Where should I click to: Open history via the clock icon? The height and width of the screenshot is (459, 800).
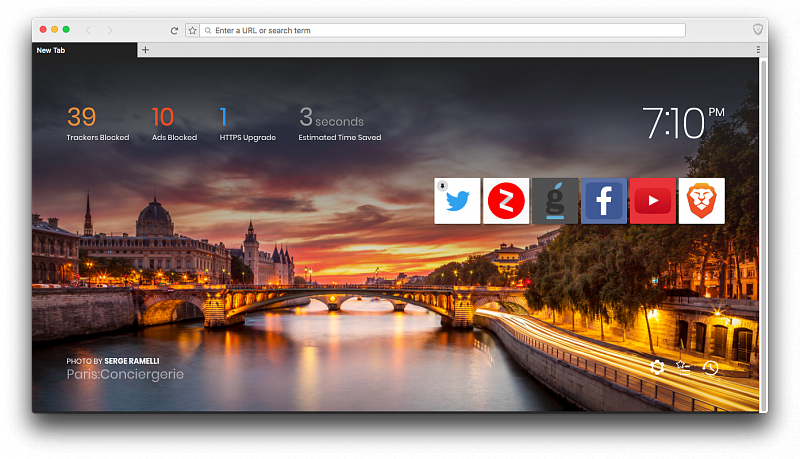[x=710, y=368]
